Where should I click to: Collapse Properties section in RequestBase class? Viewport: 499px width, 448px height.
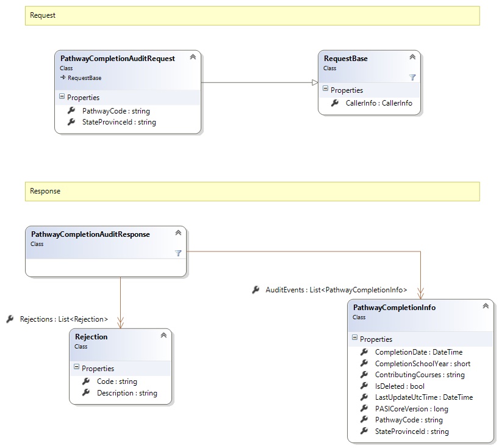[x=325, y=90]
